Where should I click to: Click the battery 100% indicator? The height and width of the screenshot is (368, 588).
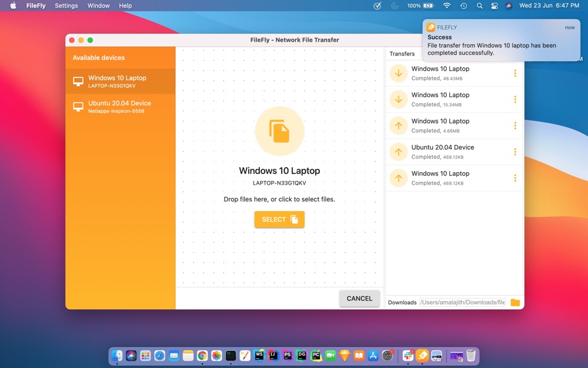(x=420, y=6)
